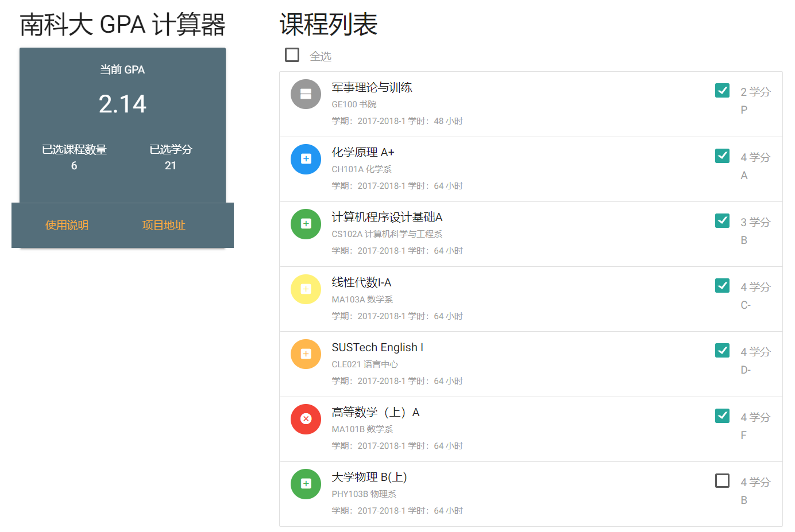This screenshot has height=532, width=795.
Task: Click the PHY103B 物理系 course code
Action: point(364,494)
